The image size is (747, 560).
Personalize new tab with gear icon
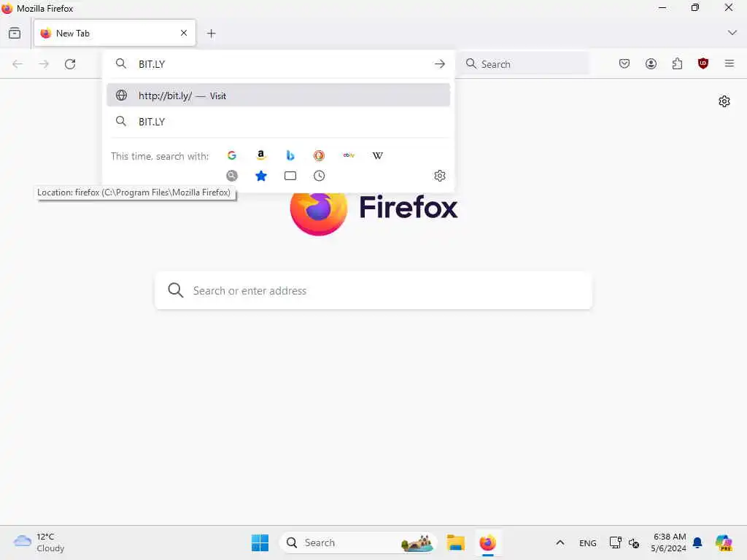(724, 101)
